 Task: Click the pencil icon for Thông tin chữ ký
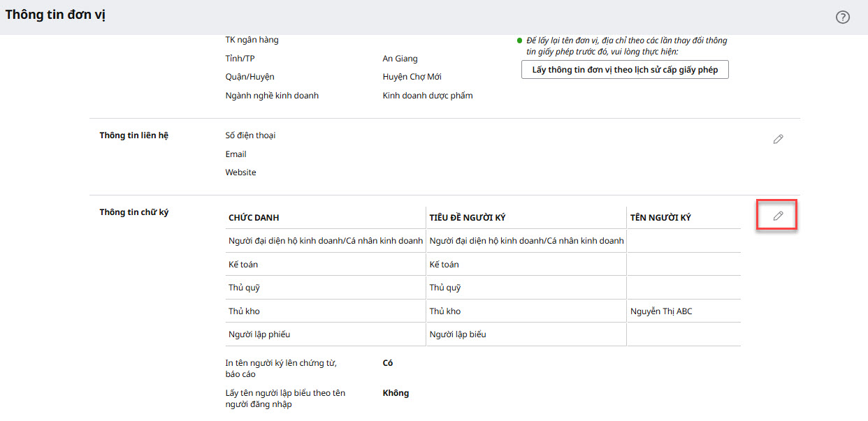778,216
